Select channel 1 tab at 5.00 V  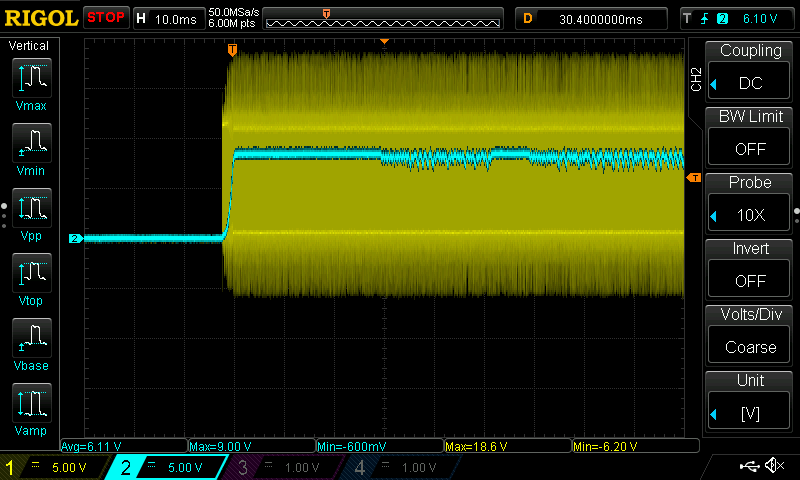point(54,467)
